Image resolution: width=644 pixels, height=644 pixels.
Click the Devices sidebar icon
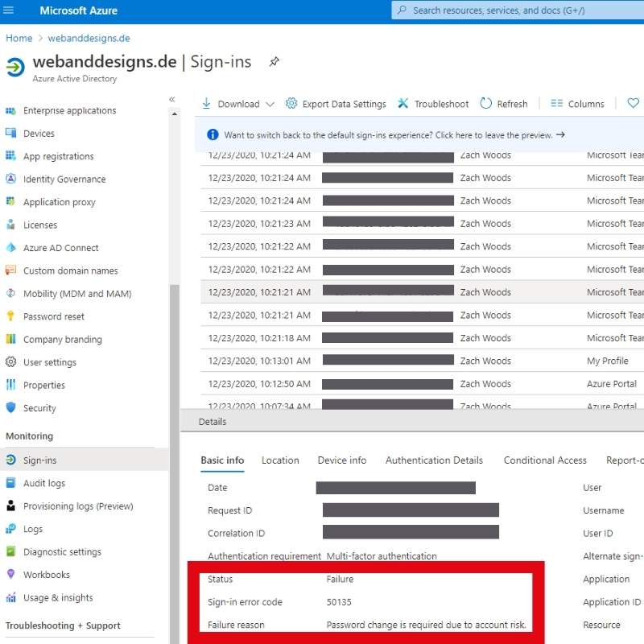10,133
